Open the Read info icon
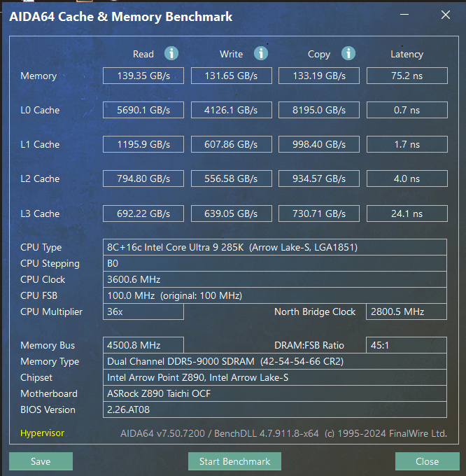466x476 pixels. tap(171, 53)
